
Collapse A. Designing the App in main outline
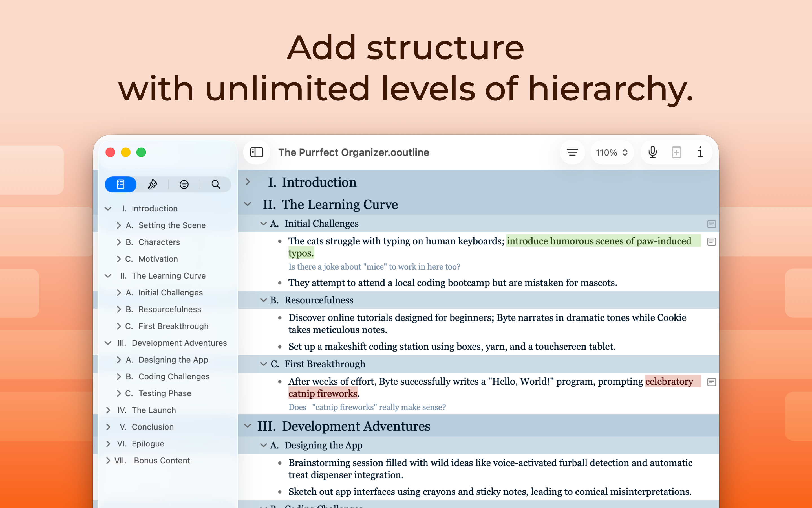pyautogui.click(x=263, y=445)
